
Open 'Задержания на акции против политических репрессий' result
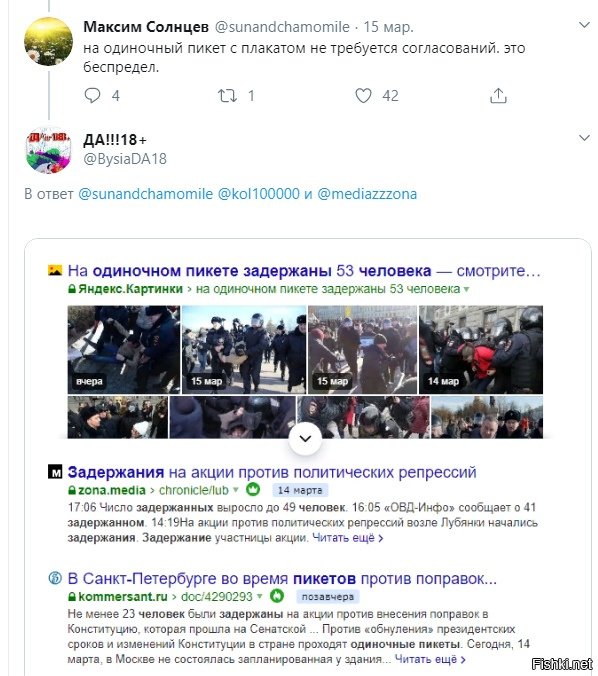[x=272, y=472]
